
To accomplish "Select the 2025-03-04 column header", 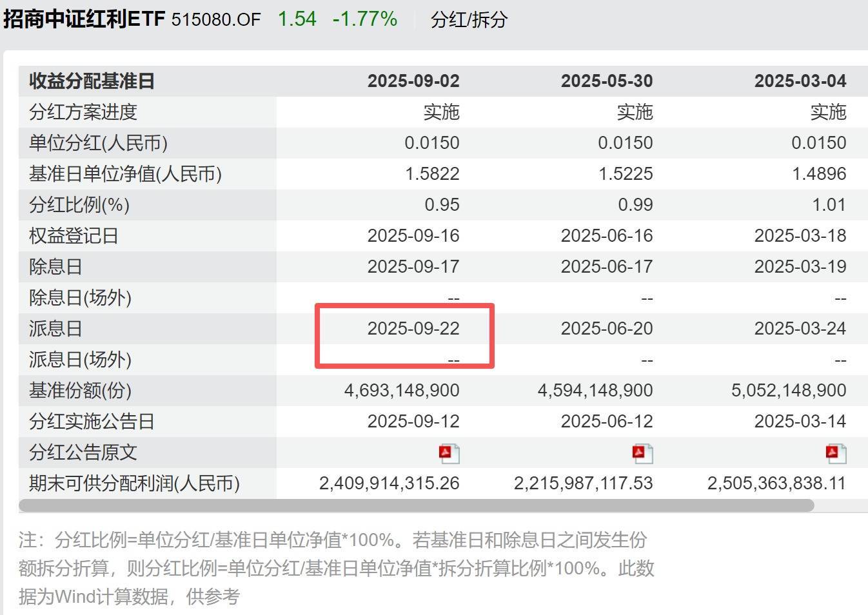I will (800, 81).
